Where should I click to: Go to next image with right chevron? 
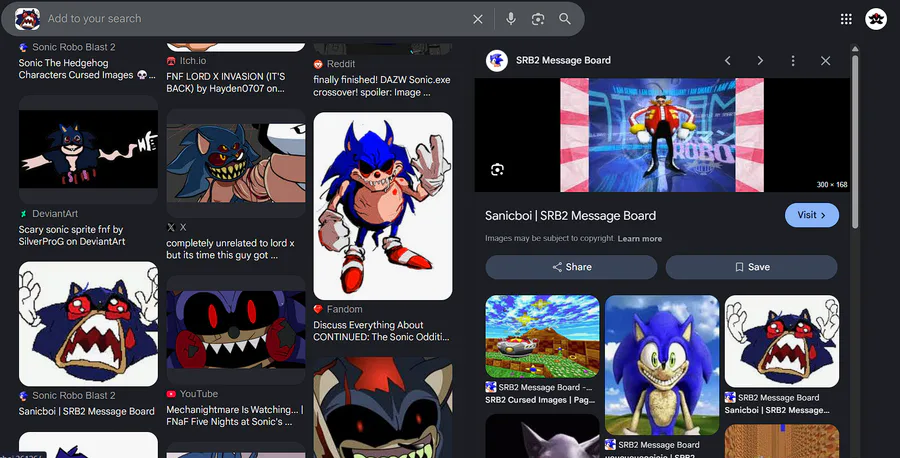tap(760, 60)
